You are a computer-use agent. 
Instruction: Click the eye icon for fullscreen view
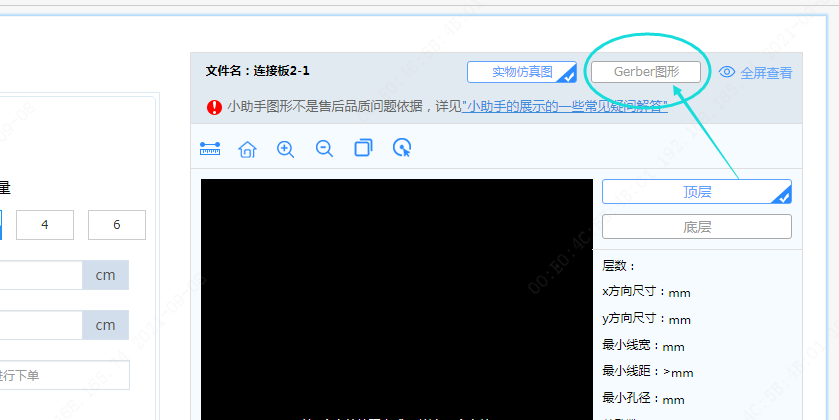point(727,72)
